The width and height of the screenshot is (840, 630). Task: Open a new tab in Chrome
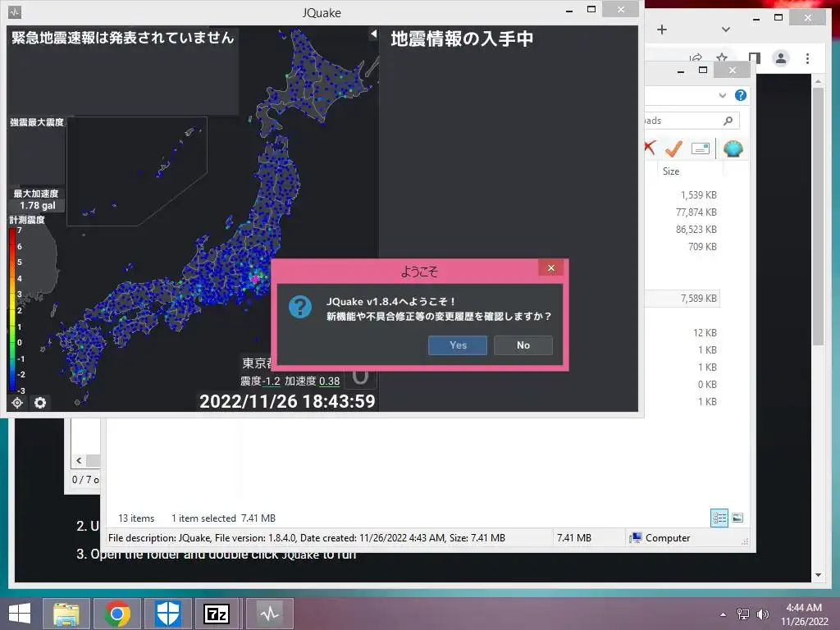(x=662, y=30)
